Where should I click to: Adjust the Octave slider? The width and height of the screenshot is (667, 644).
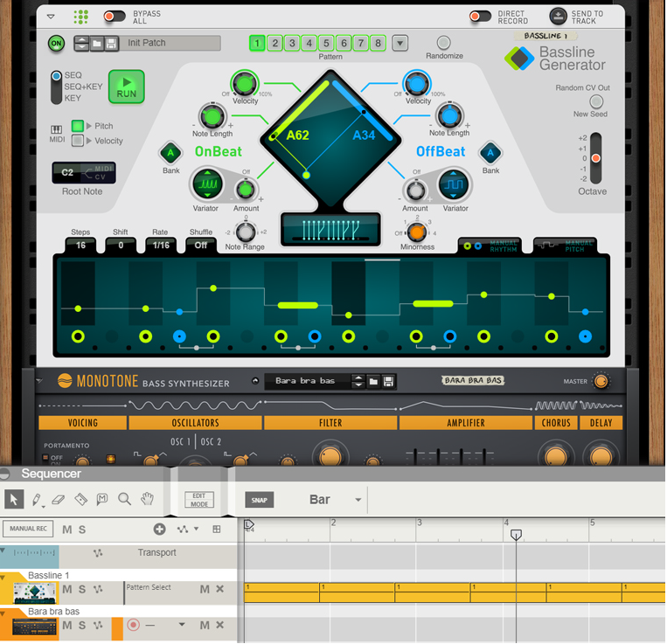coord(595,158)
